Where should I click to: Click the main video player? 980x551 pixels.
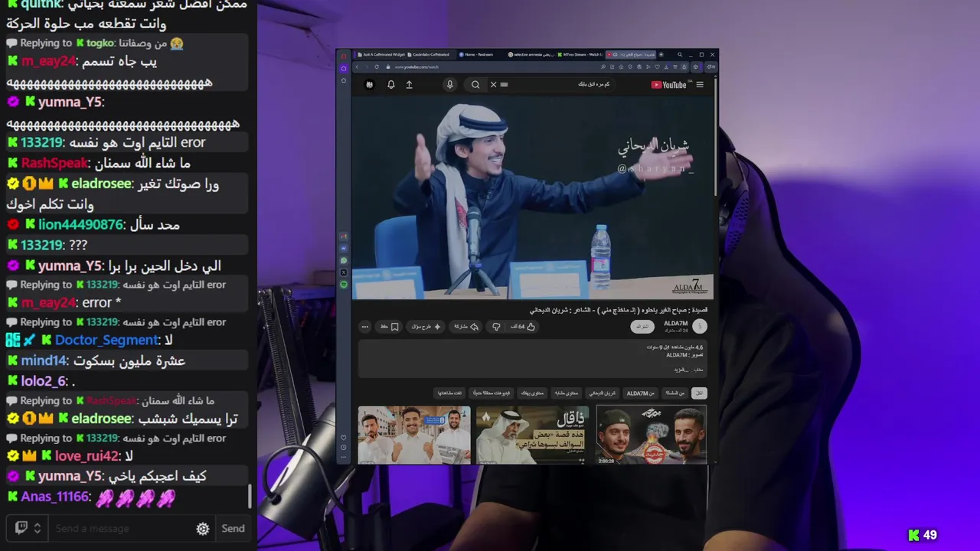532,197
